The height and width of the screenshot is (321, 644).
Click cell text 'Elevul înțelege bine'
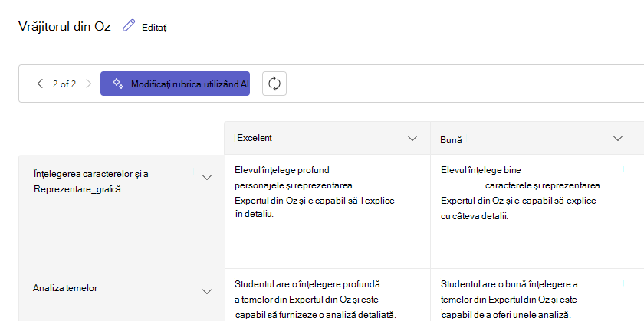(x=481, y=170)
